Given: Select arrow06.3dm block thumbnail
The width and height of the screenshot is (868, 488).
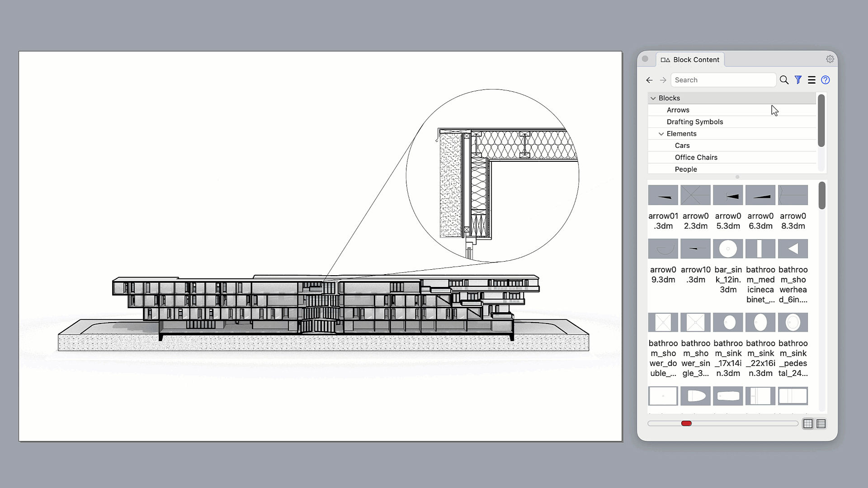Looking at the screenshot, I should coord(761,195).
